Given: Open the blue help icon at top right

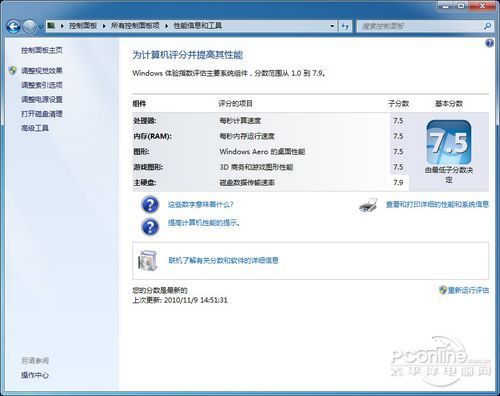Looking at the screenshot, I should [489, 43].
